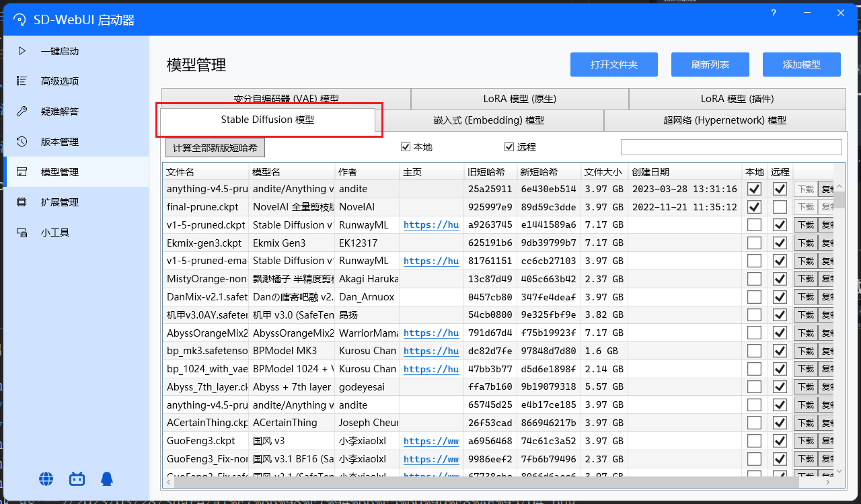The height and width of the screenshot is (504, 861).
Task: Sort by 新短哈希 column header
Action: coord(549,172)
